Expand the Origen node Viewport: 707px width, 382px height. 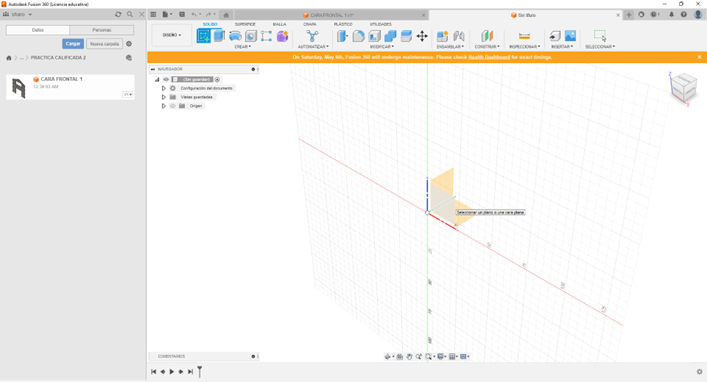[x=164, y=106]
